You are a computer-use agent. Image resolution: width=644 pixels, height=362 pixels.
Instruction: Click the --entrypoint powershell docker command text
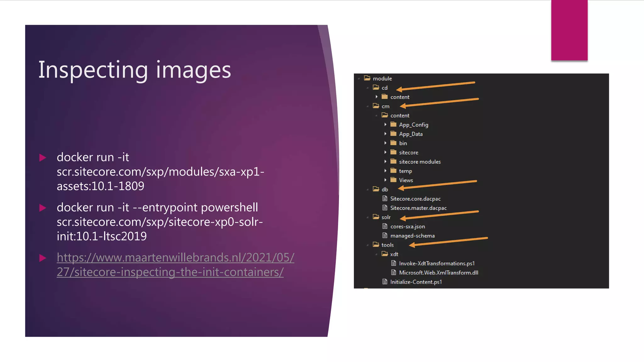pos(160,222)
